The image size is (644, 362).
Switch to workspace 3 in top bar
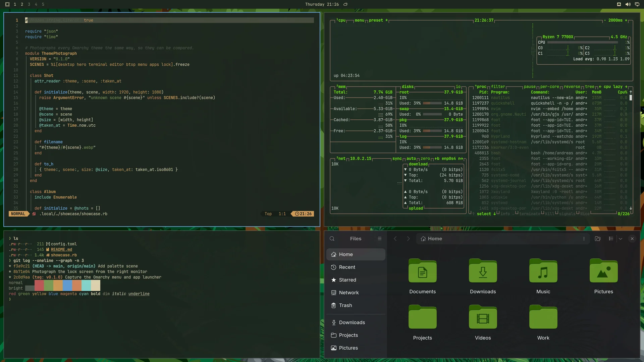tap(29, 4)
